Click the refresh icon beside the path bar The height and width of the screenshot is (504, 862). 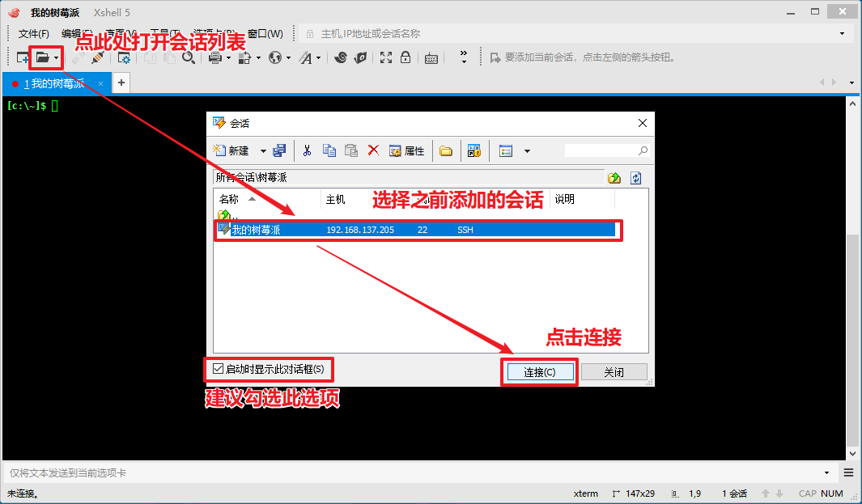pos(636,178)
